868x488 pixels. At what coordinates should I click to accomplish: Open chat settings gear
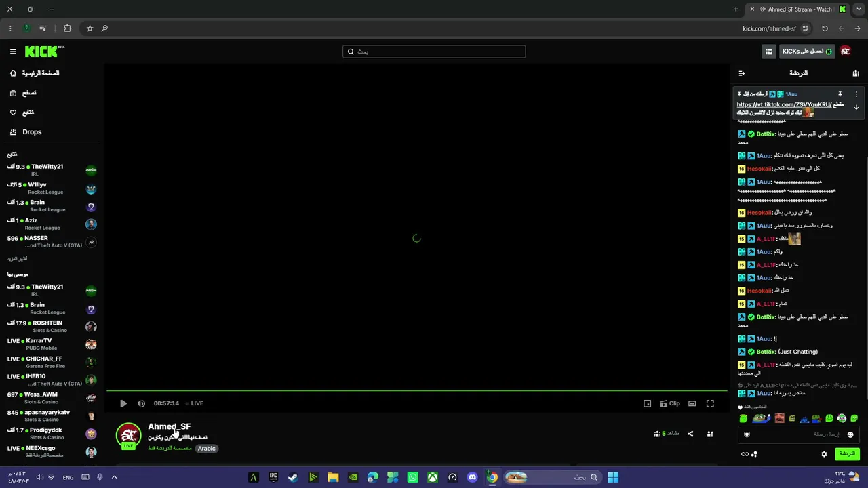(825, 454)
